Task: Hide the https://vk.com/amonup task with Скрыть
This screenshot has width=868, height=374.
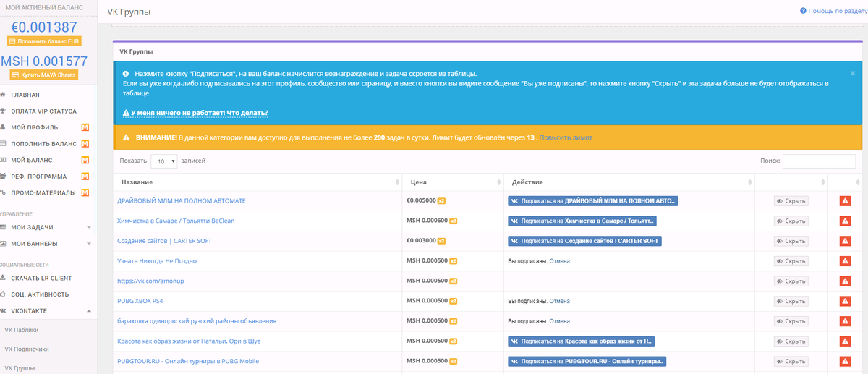Action: coord(791,281)
